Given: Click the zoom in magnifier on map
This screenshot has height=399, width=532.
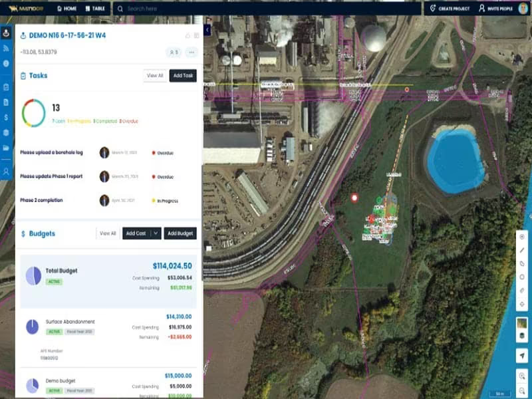Looking at the screenshot, I should (522, 376).
